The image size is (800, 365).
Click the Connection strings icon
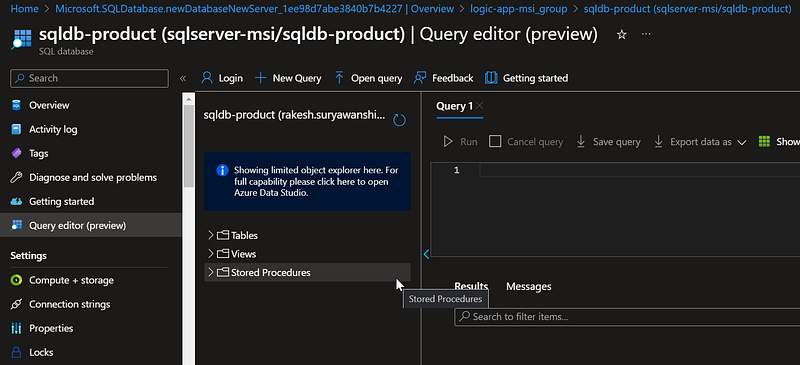click(17, 304)
